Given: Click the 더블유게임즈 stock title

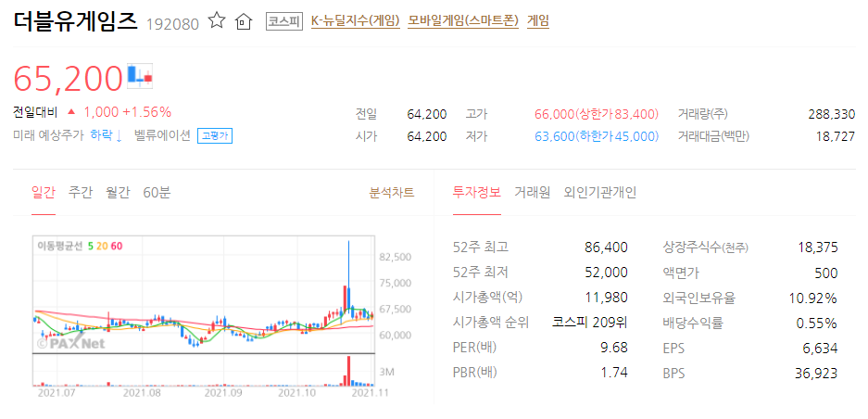Looking at the screenshot, I should [x=76, y=21].
